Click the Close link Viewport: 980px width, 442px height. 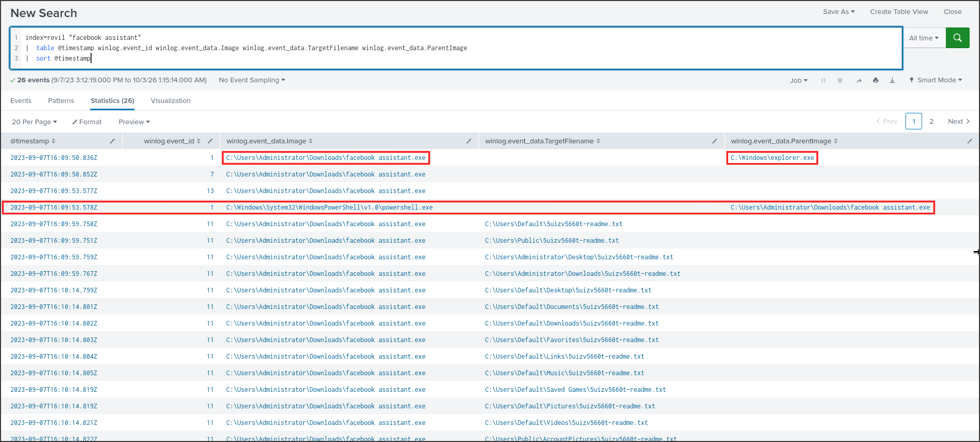coord(953,11)
